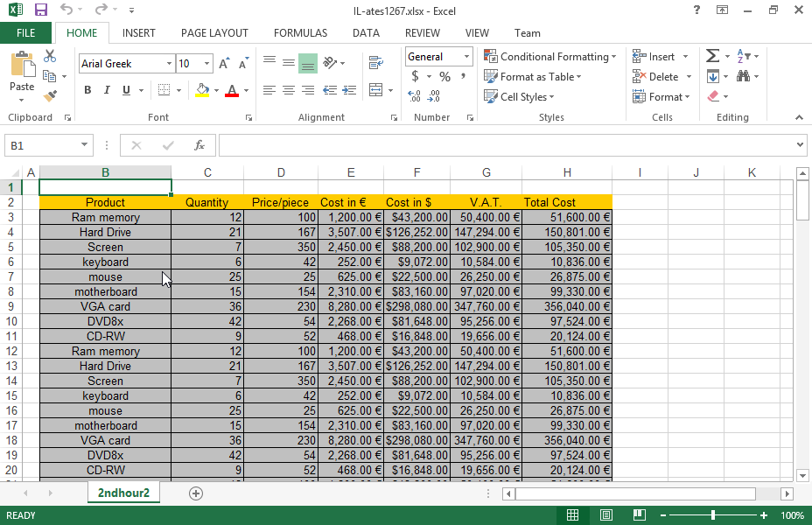
Task: Click the Insert Function fx icon
Action: click(x=199, y=145)
